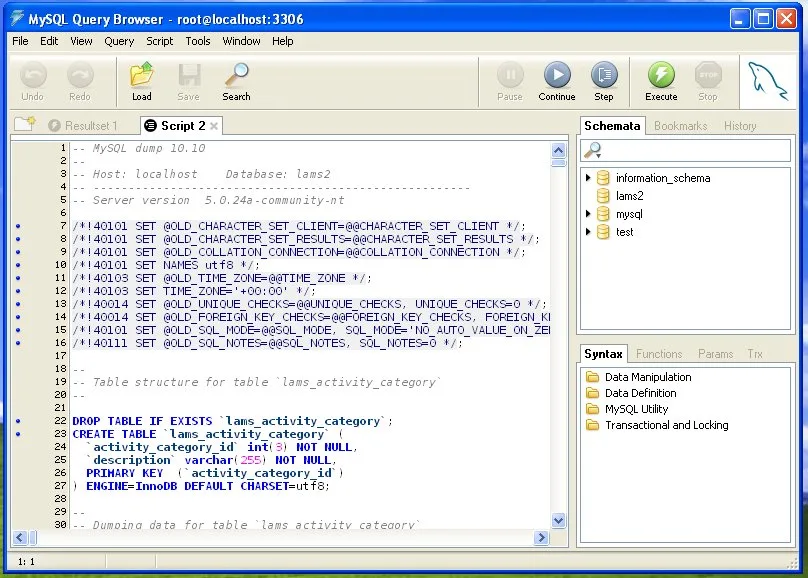Open the Script menu

(x=159, y=41)
